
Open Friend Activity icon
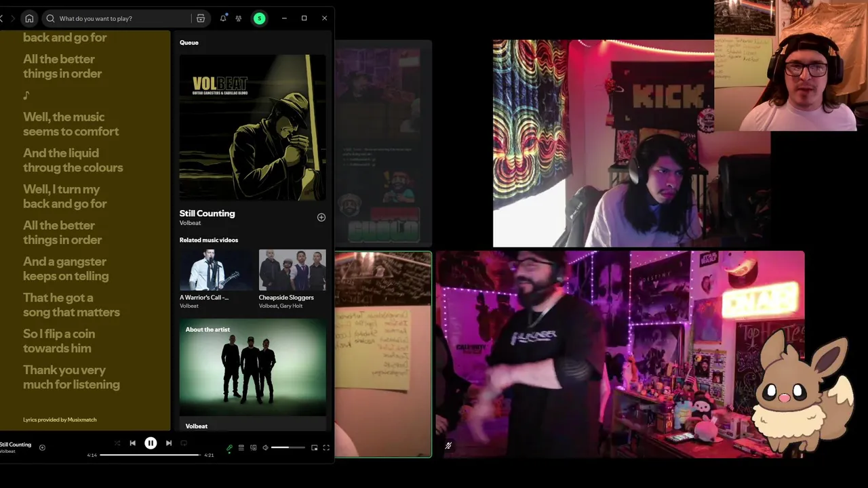(x=238, y=18)
